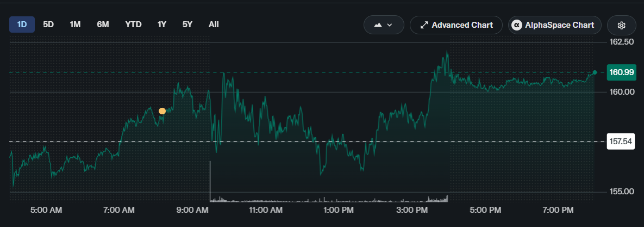Switch to the 1M time range
The image size is (644, 227).
[75, 24]
